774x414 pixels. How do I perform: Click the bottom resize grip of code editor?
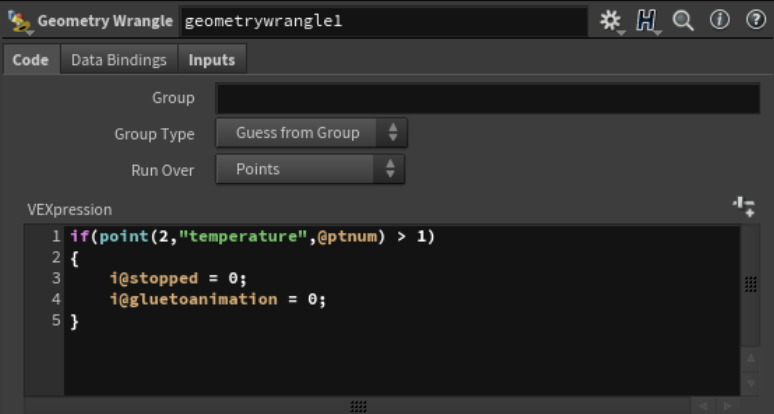pyautogui.click(x=358, y=406)
